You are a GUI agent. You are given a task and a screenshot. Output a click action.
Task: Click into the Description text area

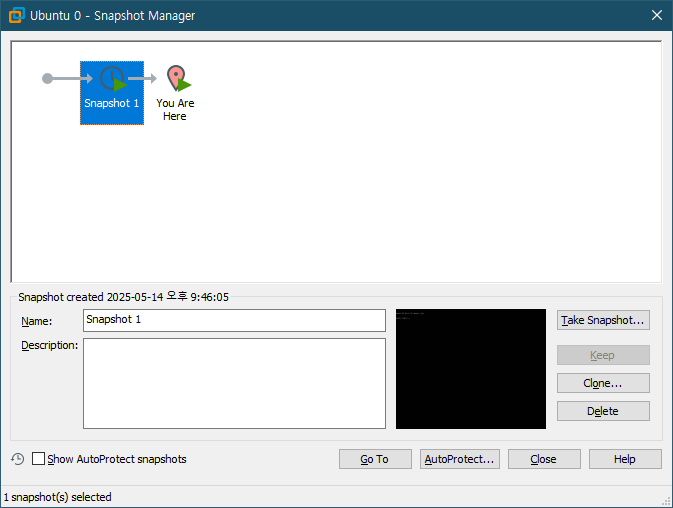point(234,383)
